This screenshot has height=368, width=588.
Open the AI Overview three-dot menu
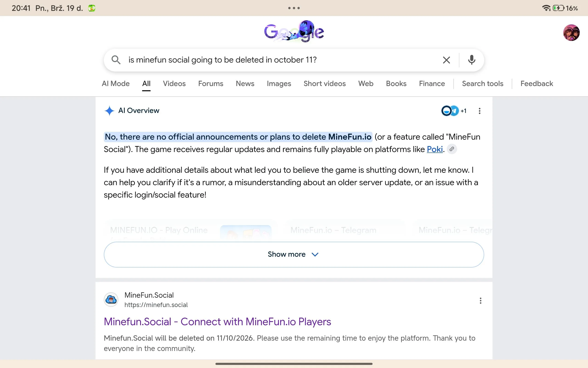479,111
